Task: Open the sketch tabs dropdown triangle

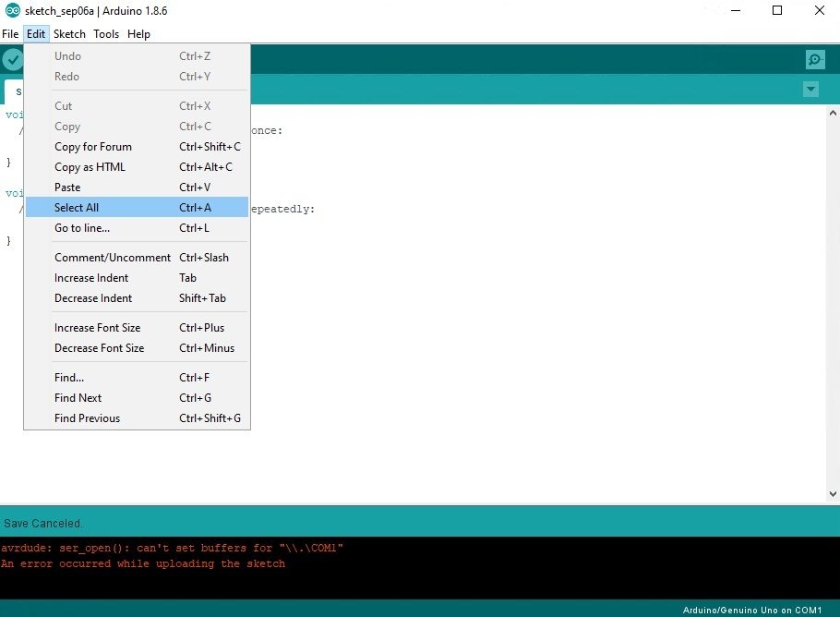Action: 810,90
